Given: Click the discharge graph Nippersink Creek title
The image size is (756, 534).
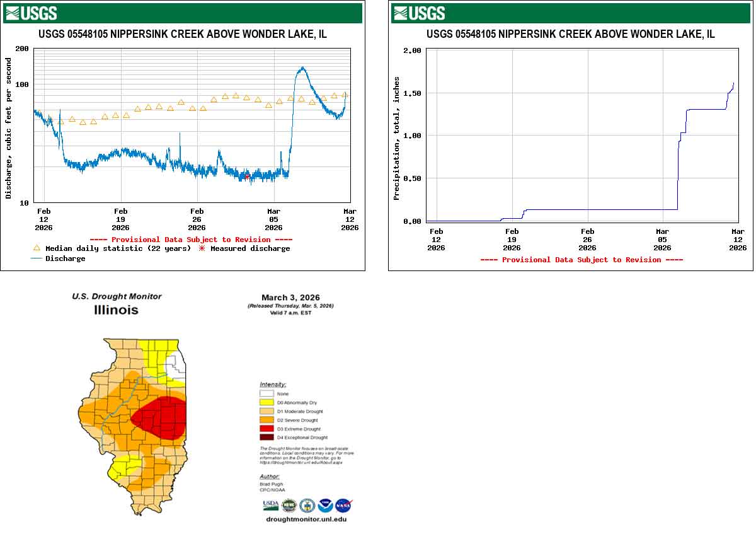Looking at the screenshot, I should [183, 34].
